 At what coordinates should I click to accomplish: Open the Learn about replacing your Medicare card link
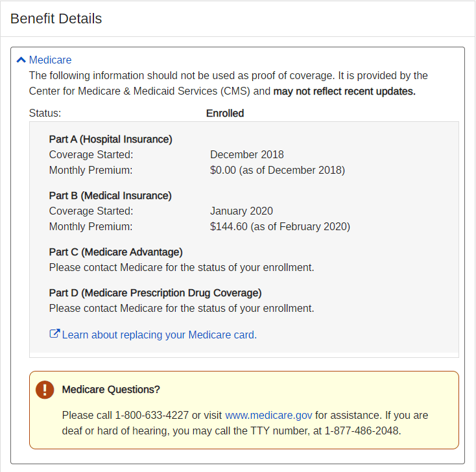click(160, 335)
